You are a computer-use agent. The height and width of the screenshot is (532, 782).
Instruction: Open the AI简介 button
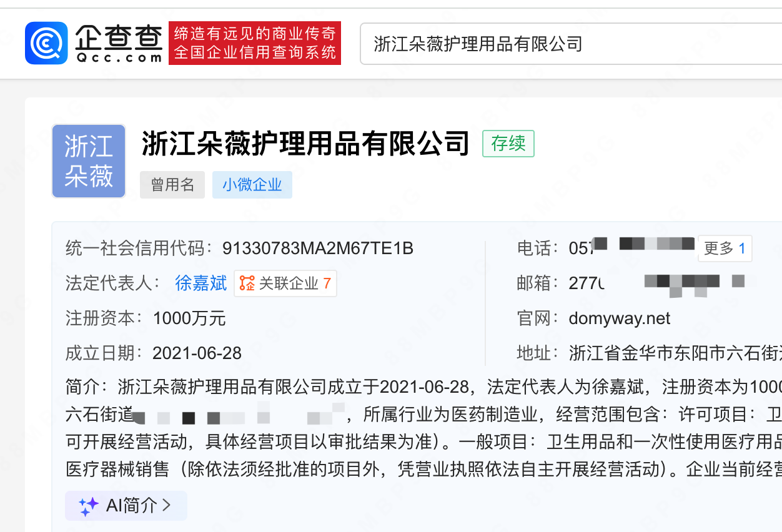126,505
